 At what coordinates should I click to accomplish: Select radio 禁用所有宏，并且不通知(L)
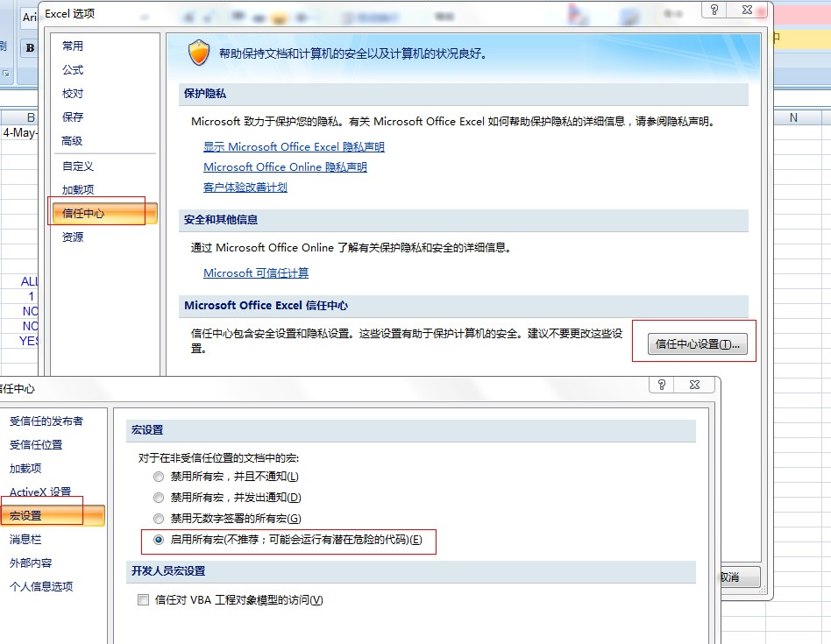[159, 477]
